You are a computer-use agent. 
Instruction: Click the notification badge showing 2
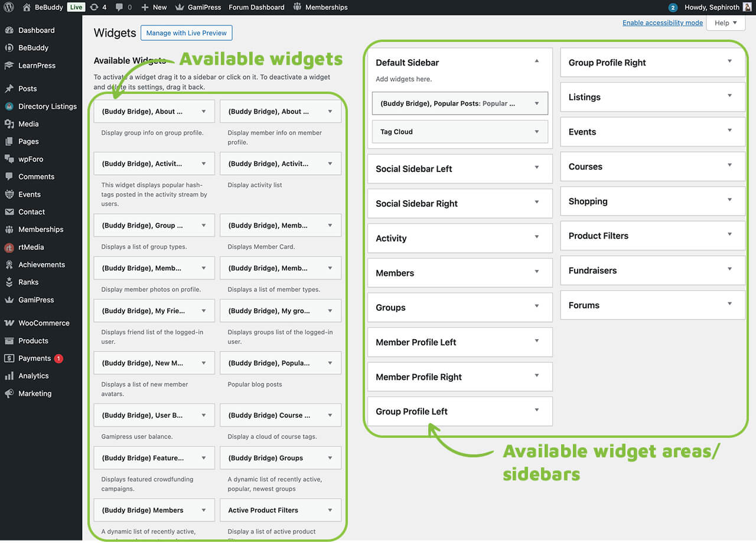pos(673,8)
